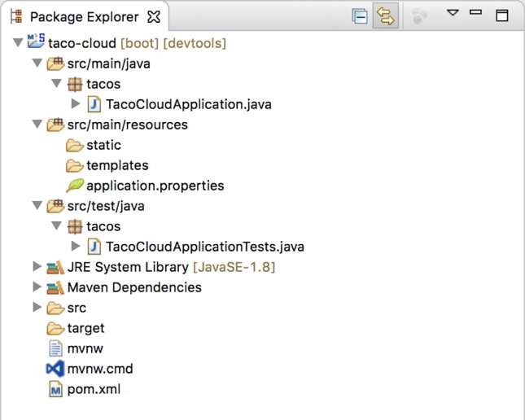This screenshot has height=420, width=525.
Task: Toggle Link with Editor button
Action: [x=385, y=16]
